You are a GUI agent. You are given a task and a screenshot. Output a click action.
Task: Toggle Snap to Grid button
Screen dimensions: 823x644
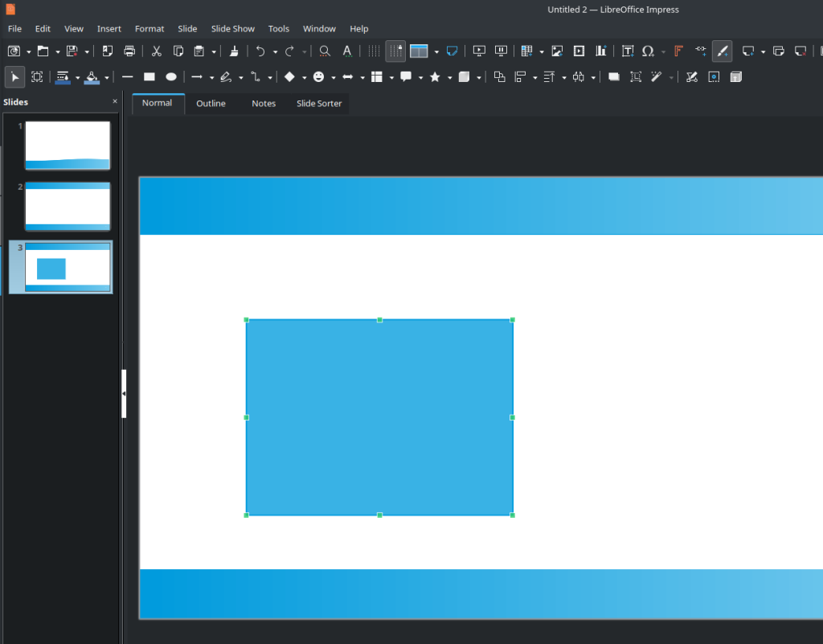[x=395, y=51]
